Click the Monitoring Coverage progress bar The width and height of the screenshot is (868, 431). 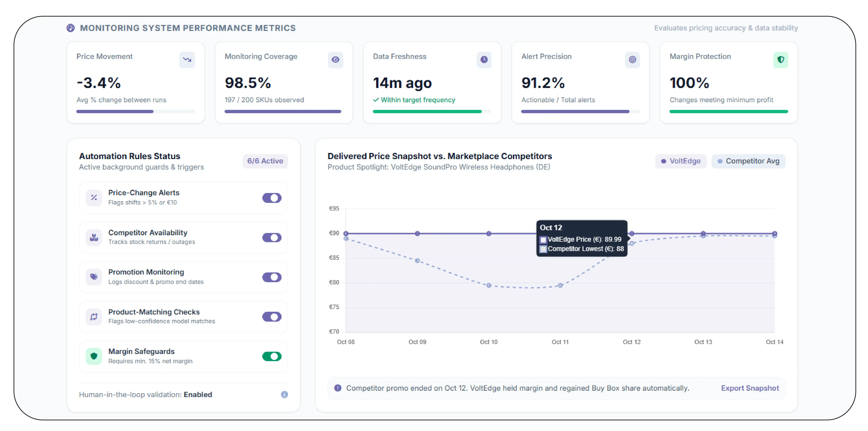[x=284, y=112]
